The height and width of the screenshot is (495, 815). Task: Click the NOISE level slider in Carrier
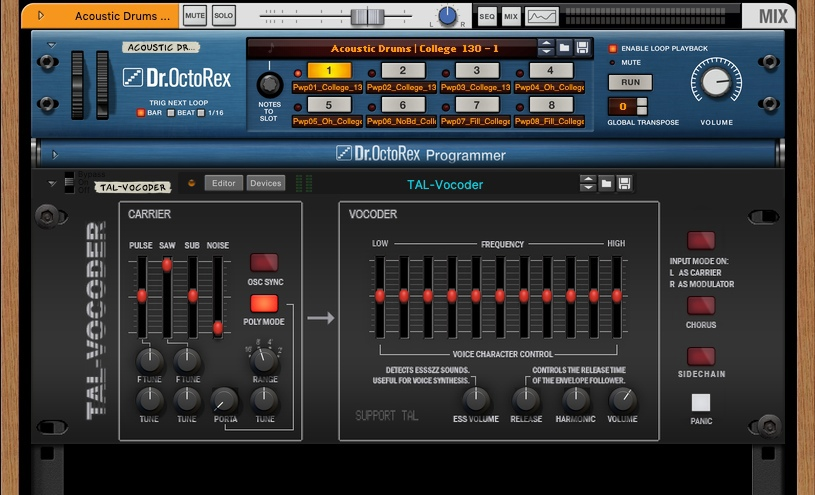pyautogui.click(x=218, y=328)
